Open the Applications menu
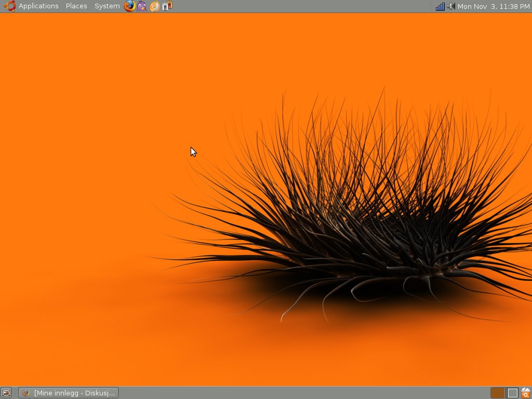 pyautogui.click(x=38, y=6)
